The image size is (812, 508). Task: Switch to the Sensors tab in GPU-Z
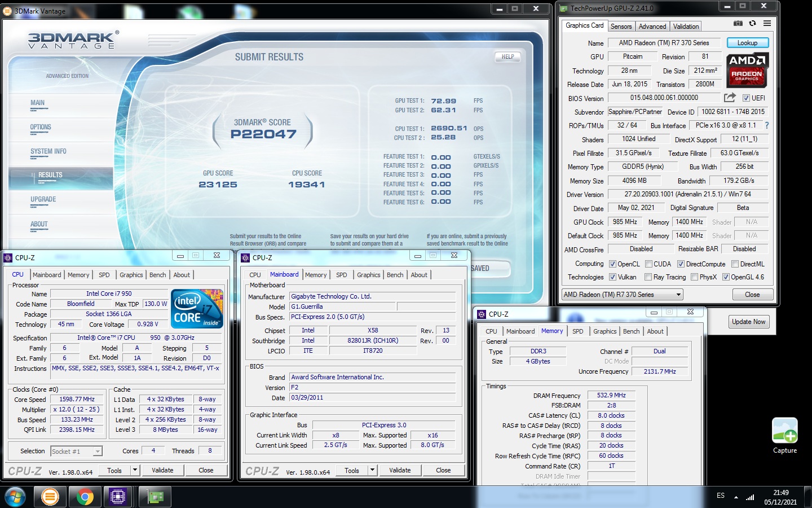click(621, 27)
